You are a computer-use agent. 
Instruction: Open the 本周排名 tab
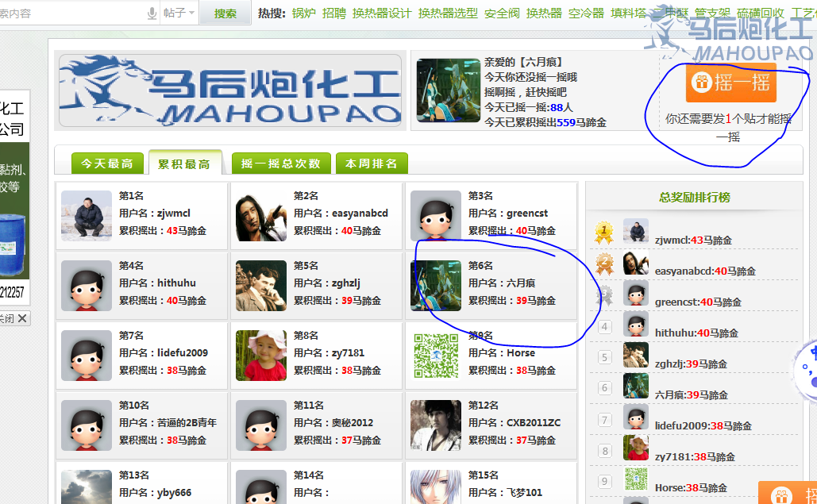pos(372,164)
